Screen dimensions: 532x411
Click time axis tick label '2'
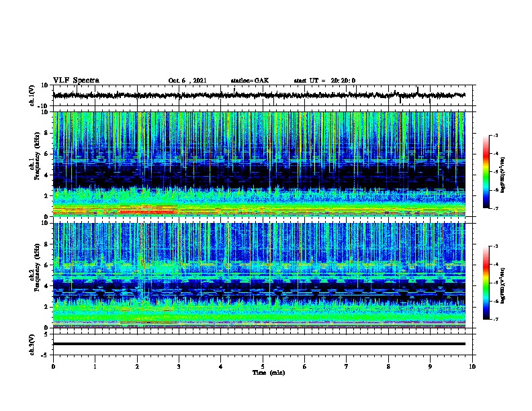point(137,367)
